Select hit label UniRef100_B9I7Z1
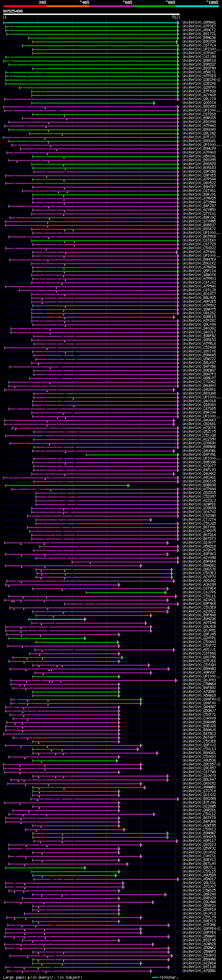This screenshot has height=980, width=222. 199,34
